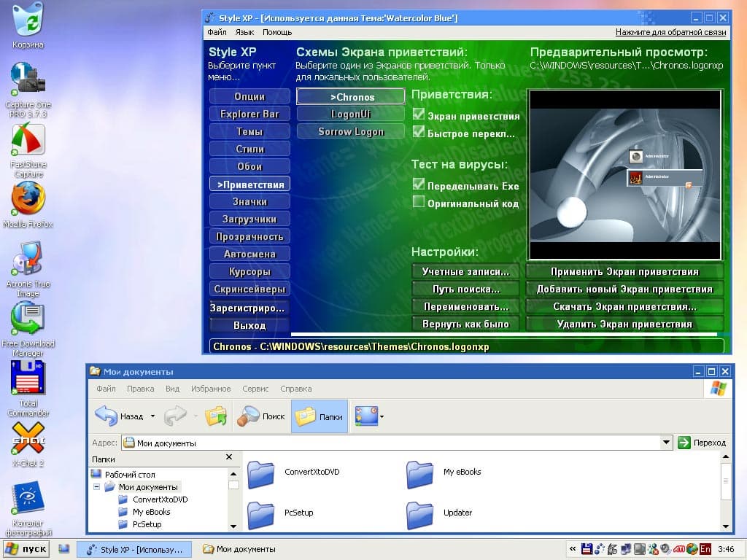This screenshot has height=560, width=747.
Task: Click Применить Экран приветствия button
Action: click(624, 271)
